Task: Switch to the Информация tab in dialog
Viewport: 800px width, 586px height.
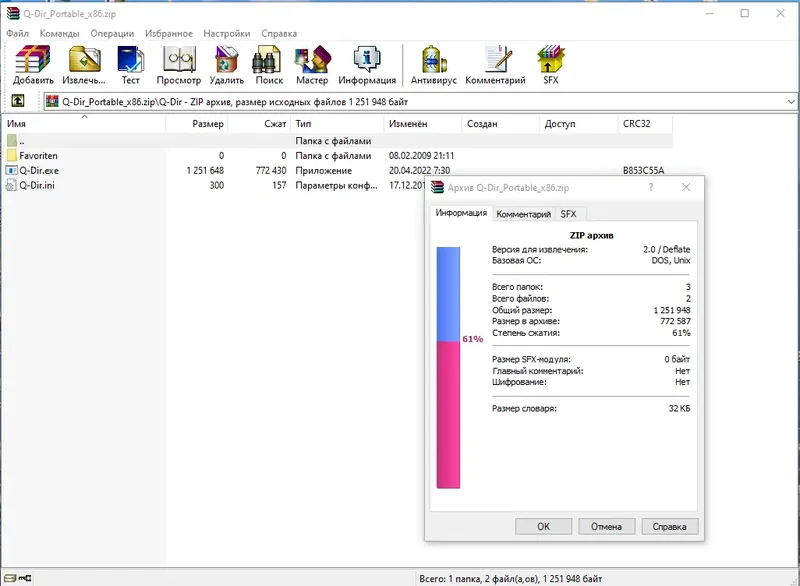Action: 461,213
